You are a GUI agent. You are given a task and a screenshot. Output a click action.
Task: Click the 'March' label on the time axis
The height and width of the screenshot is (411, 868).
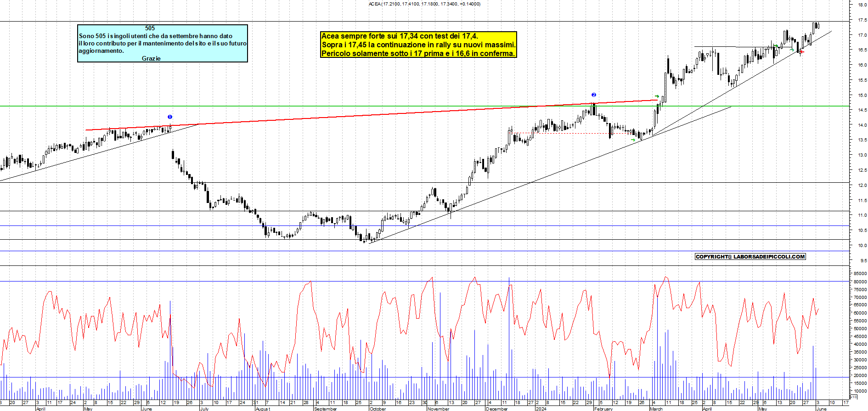(x=656, y=409)
